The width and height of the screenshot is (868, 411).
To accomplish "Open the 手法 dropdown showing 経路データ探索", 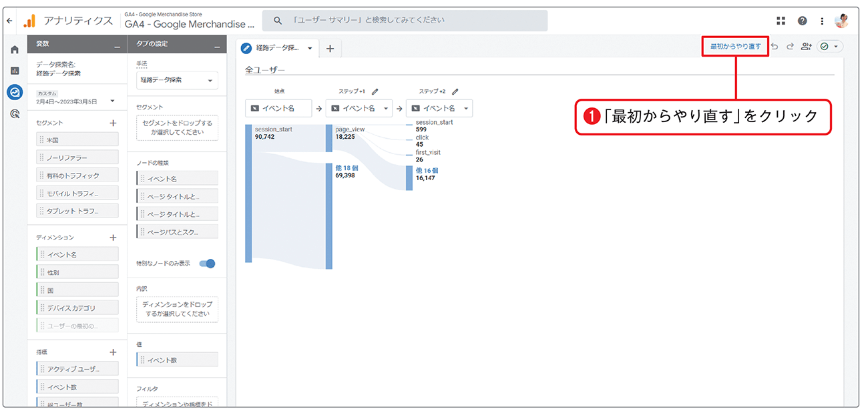I will (x=177, y=80).
